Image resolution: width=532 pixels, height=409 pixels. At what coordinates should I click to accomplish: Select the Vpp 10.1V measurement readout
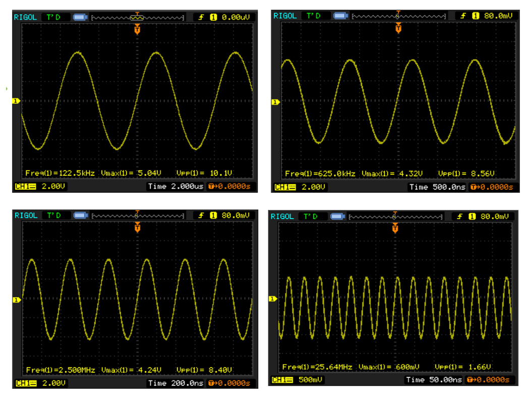coord(204,173)
